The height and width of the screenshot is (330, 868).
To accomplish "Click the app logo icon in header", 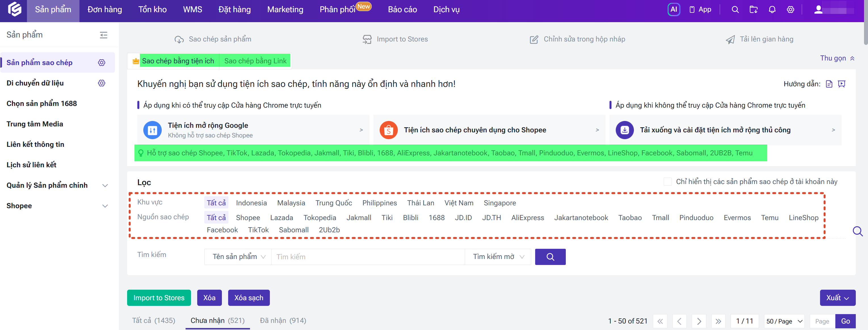I will point(14,9).
